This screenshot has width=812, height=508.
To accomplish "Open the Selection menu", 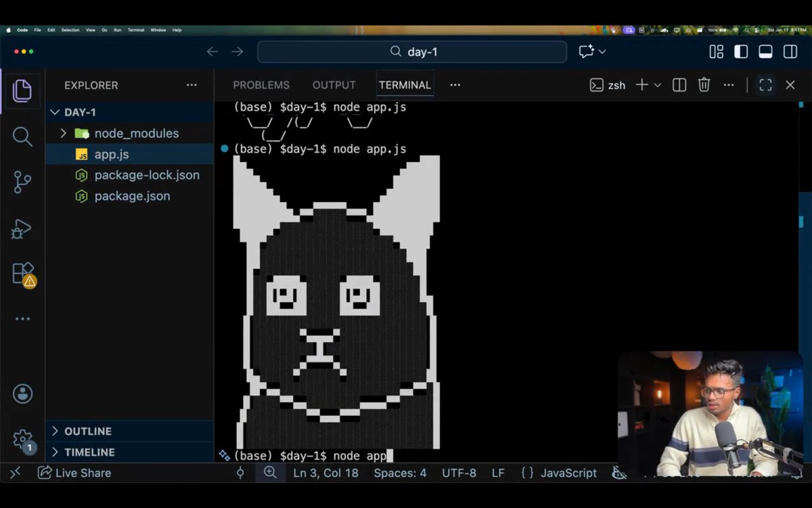I will (70, 30).
